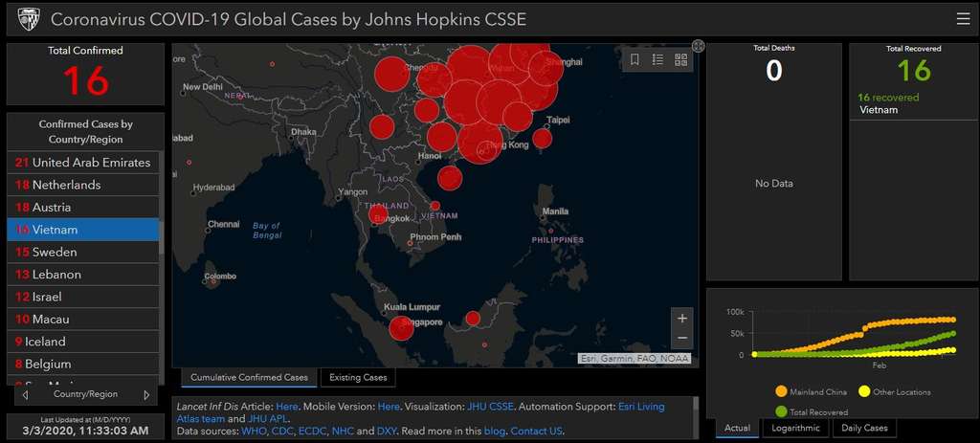Toggle Other Locations legend series
This screenshot has height=443, width=980.
point(895,391)
